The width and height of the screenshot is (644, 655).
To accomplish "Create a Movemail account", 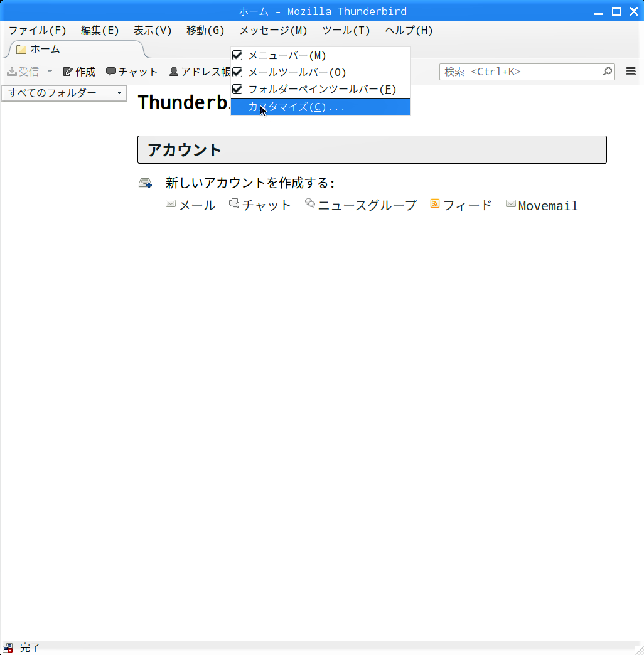I will (x=548, y=206).
